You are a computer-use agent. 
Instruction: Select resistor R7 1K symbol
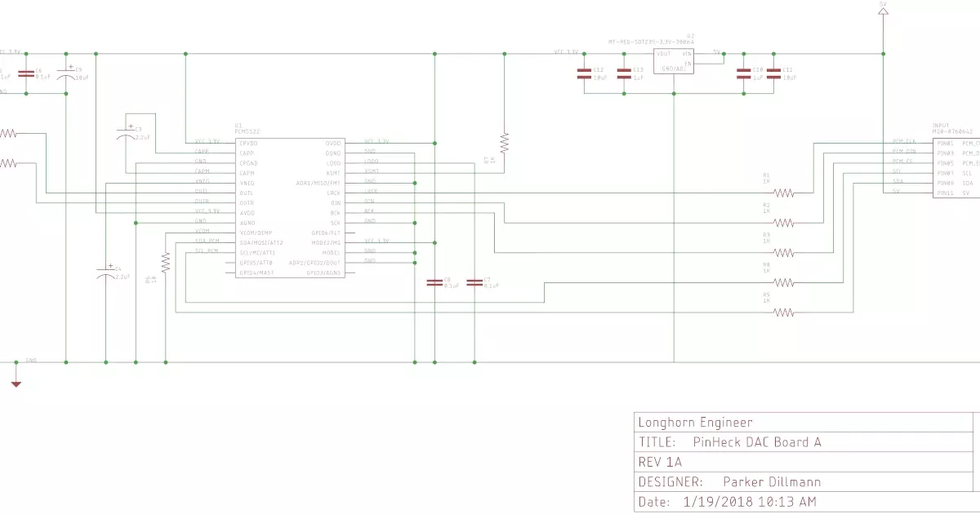click(504, 143)
